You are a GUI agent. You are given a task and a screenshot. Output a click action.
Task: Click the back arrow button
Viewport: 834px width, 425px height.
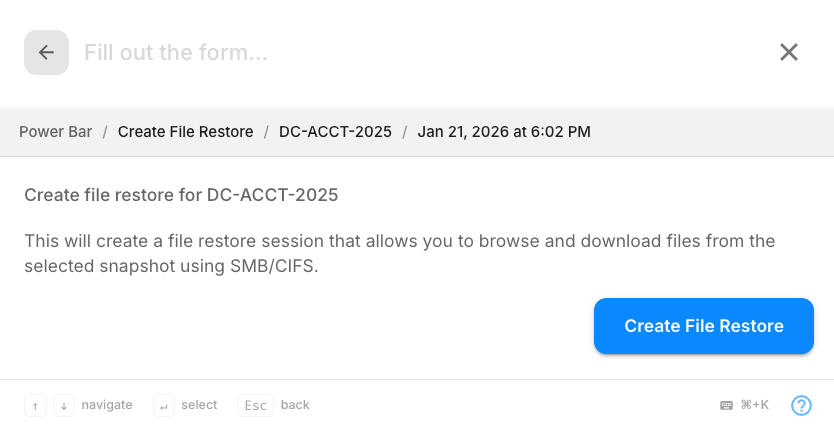[46, 53]
